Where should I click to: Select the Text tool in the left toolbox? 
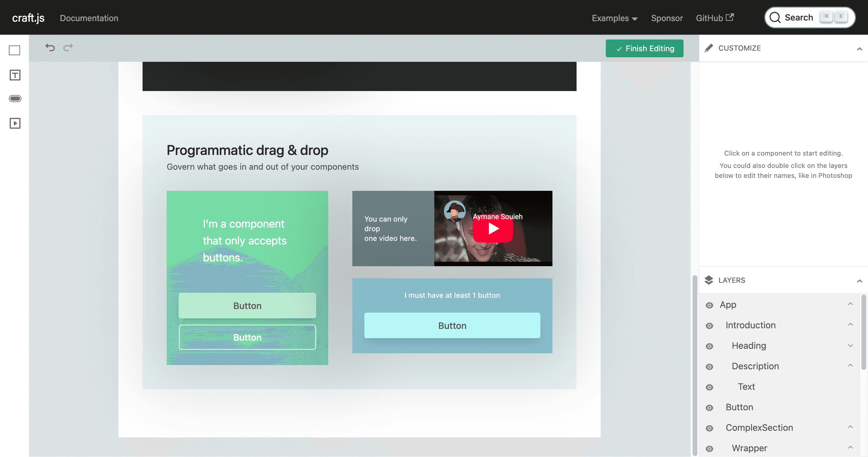14,75
